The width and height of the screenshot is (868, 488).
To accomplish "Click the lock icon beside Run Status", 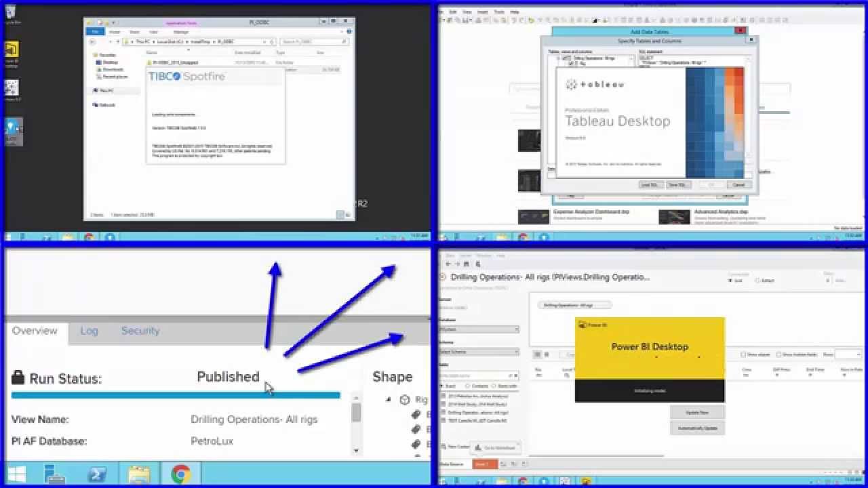I will (18, 378).
